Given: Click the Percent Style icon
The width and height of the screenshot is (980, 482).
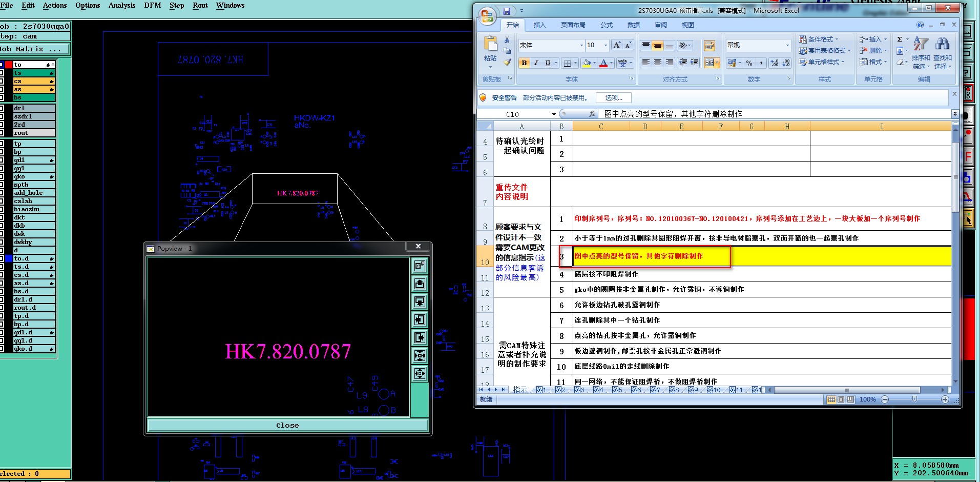Looking at the screenshot, I should coord(749,63).
